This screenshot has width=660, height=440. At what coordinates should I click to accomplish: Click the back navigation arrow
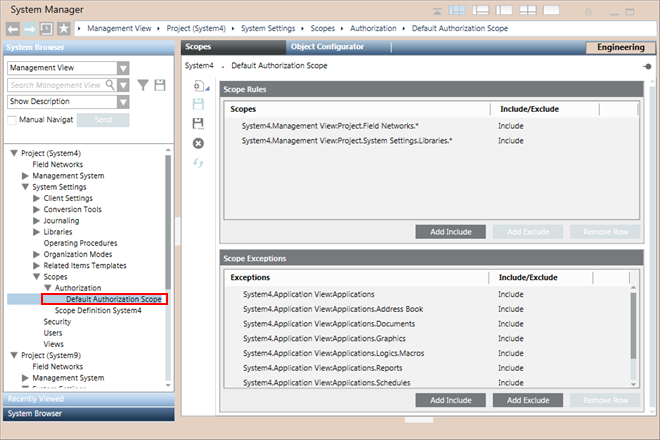click(x=13, y=28)
